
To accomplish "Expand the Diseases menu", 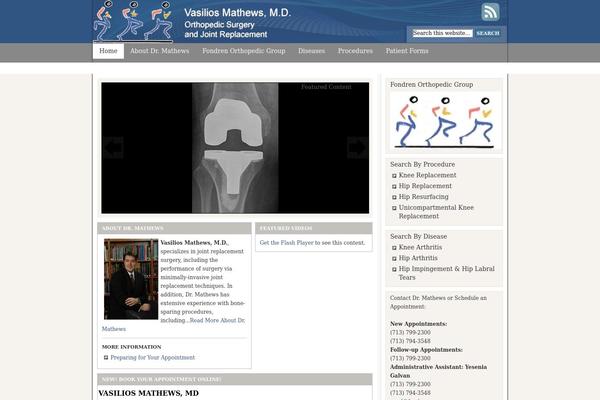I will point(311,51).
